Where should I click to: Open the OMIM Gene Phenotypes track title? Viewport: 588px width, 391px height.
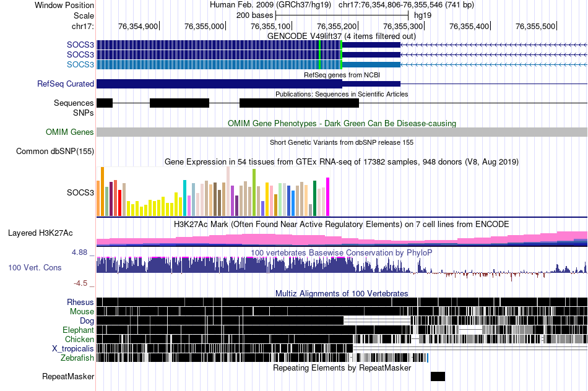tap(342, 123)
